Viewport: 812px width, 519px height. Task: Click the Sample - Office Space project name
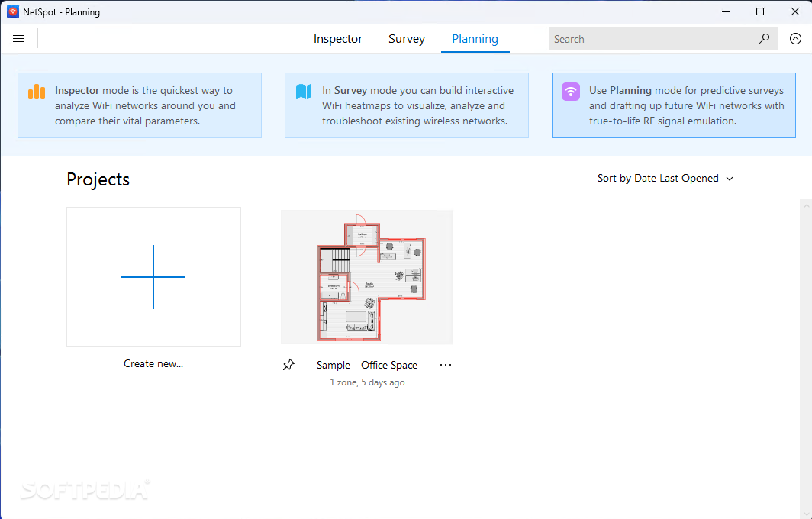(366, 365)
